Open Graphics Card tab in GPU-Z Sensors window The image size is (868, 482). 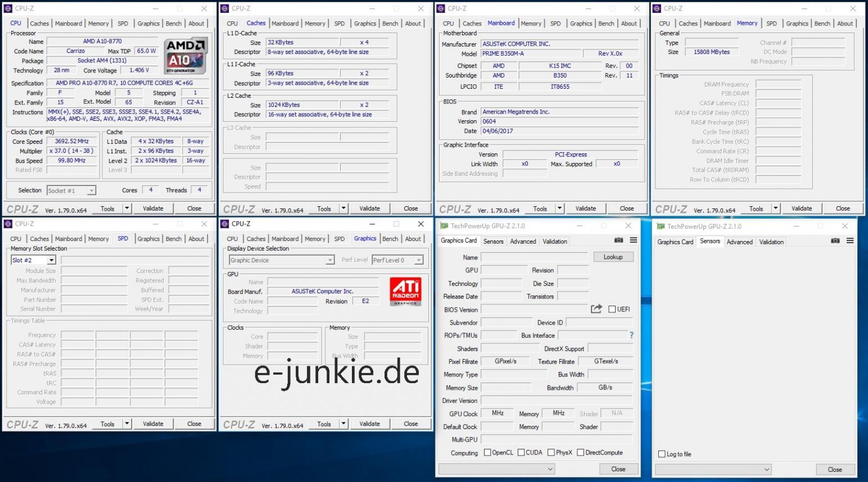coord(675,242)
